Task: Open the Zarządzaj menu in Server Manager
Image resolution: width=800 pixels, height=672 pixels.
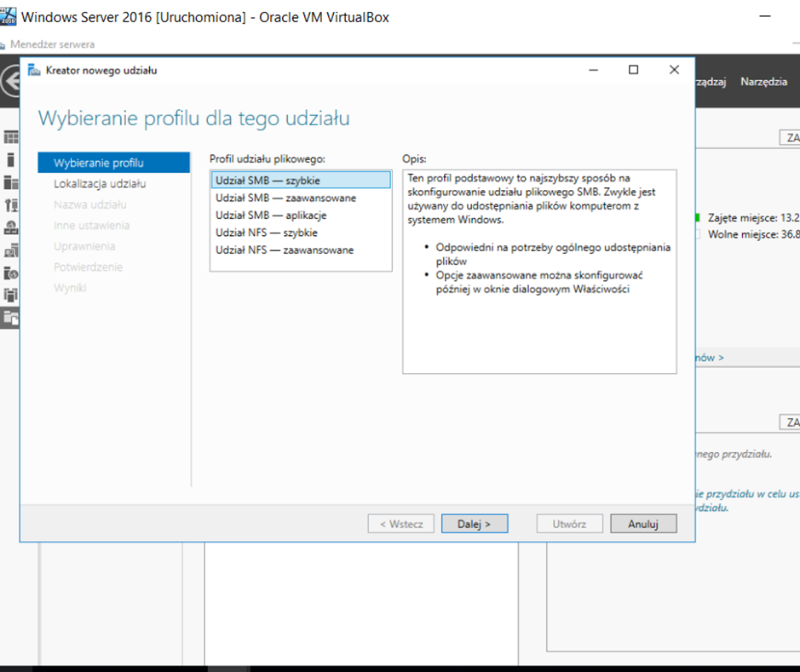Action: tap(711, 82)
